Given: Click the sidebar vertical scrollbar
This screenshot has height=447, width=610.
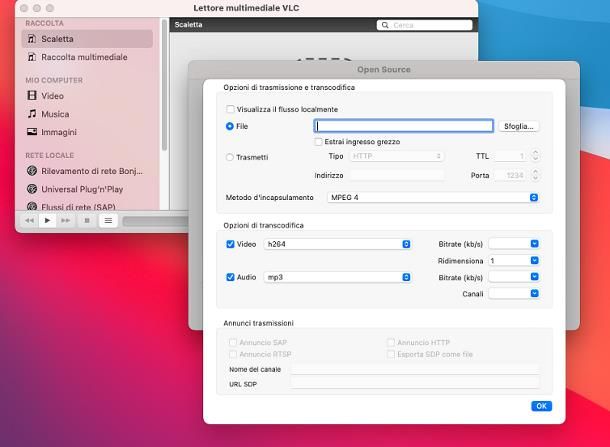Looking at the screenshot, I should [164, 85].
